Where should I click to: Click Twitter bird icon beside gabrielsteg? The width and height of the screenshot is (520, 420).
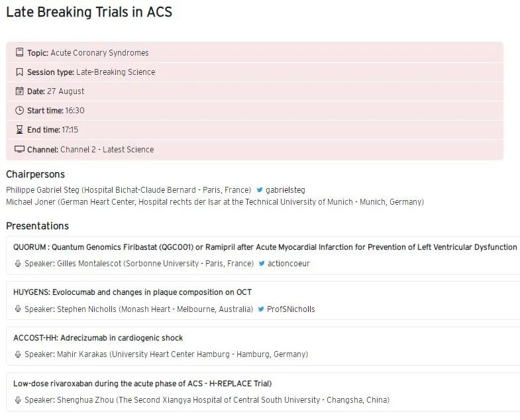(260, 190)
